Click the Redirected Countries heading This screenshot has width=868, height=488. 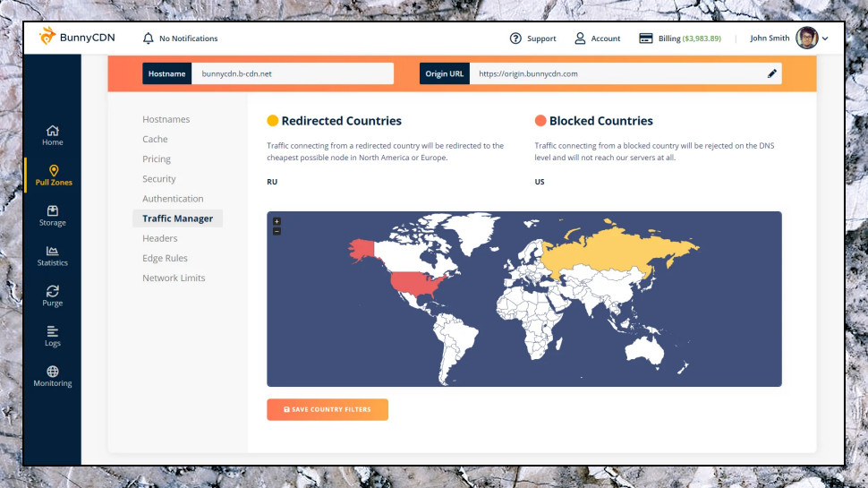point(342,121)
